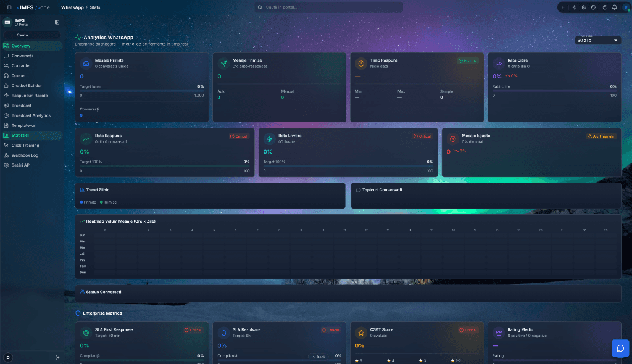632x364 pixels.
Task: Click the Rată Livrare lightning icon
Action: 269,139
